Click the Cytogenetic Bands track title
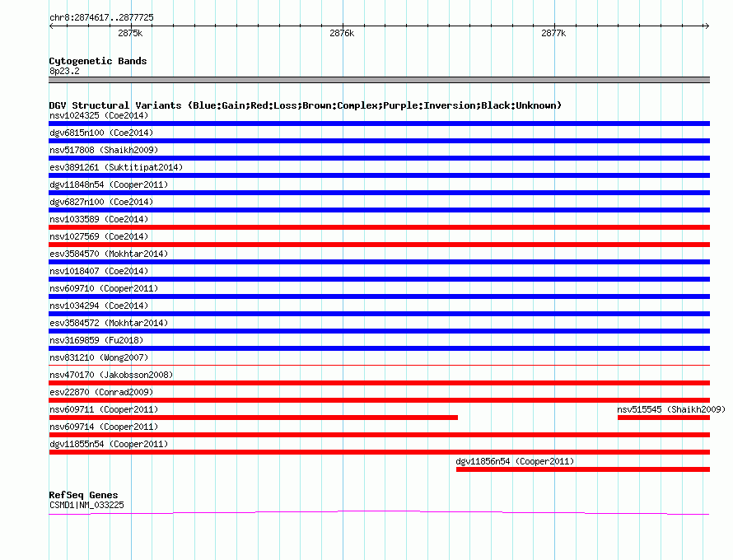Viewport: 733px width, 560px height. click(98, 61)
